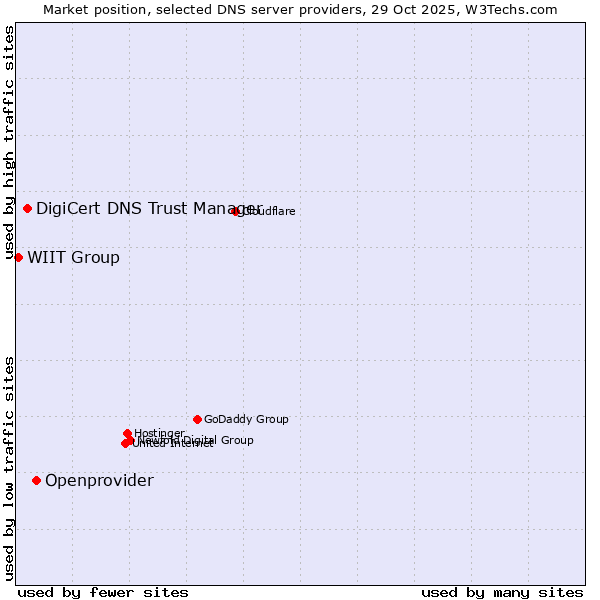Click the chart title mentioning W3Techs.com
Screen dimensions: 600x600
300,9
